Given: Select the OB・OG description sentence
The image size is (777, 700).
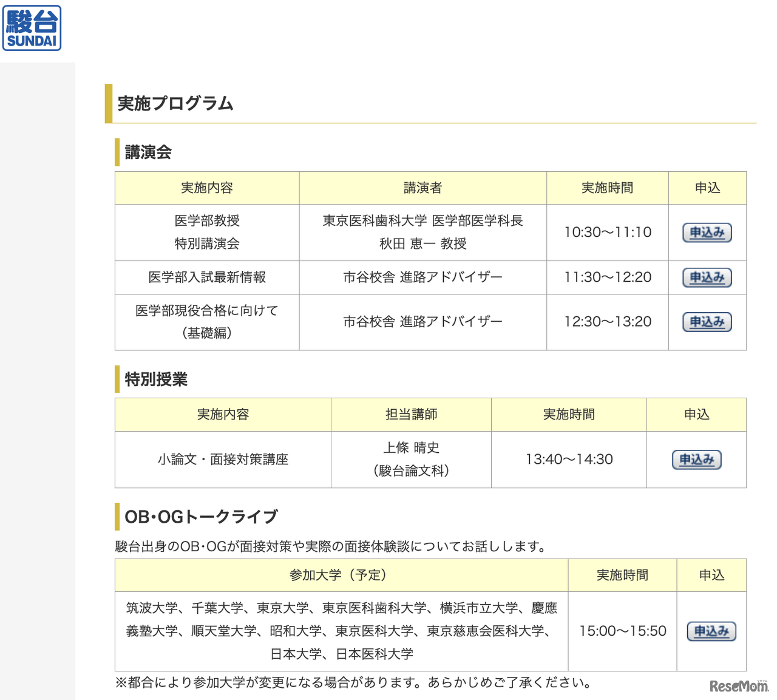Looking at the screenshot, I should (331, 546).
